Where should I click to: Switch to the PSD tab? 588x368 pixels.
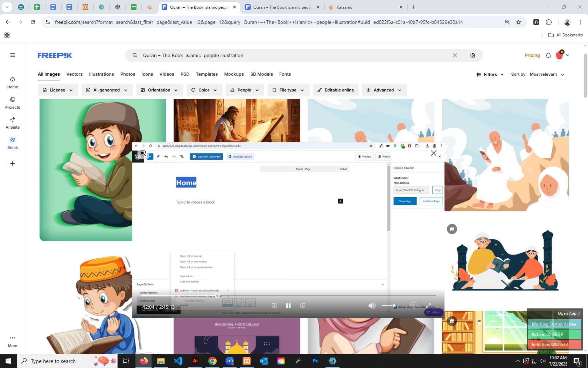[185, 74]
